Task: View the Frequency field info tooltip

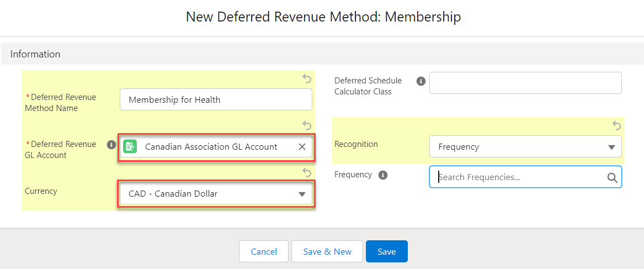Action: 383,175
